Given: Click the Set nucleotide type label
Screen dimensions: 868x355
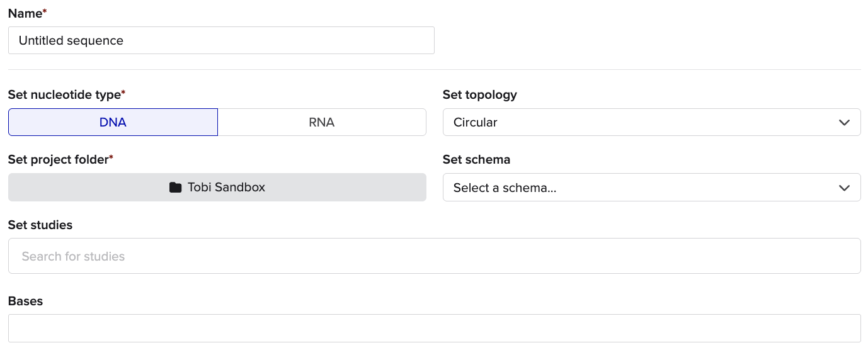Looking at the screenshot, I should [x=64, y=94].
